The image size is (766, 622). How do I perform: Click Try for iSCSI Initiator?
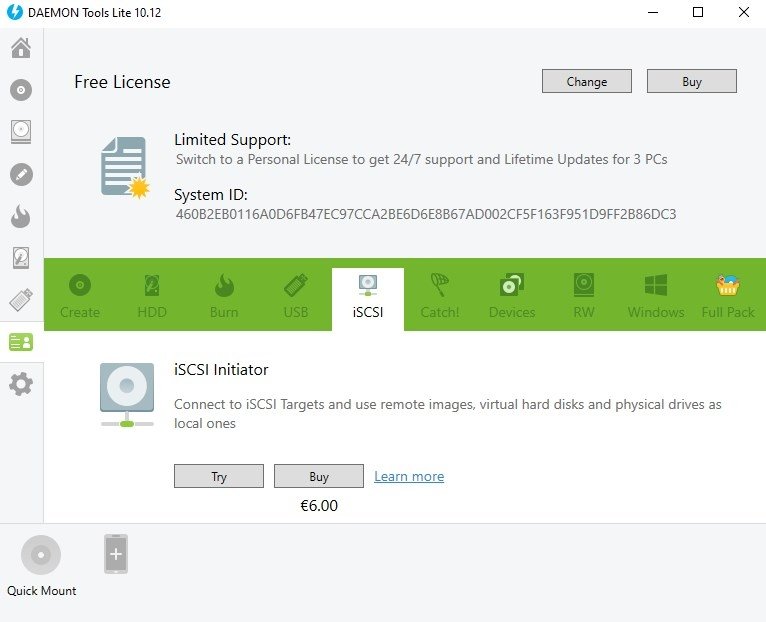219,476
